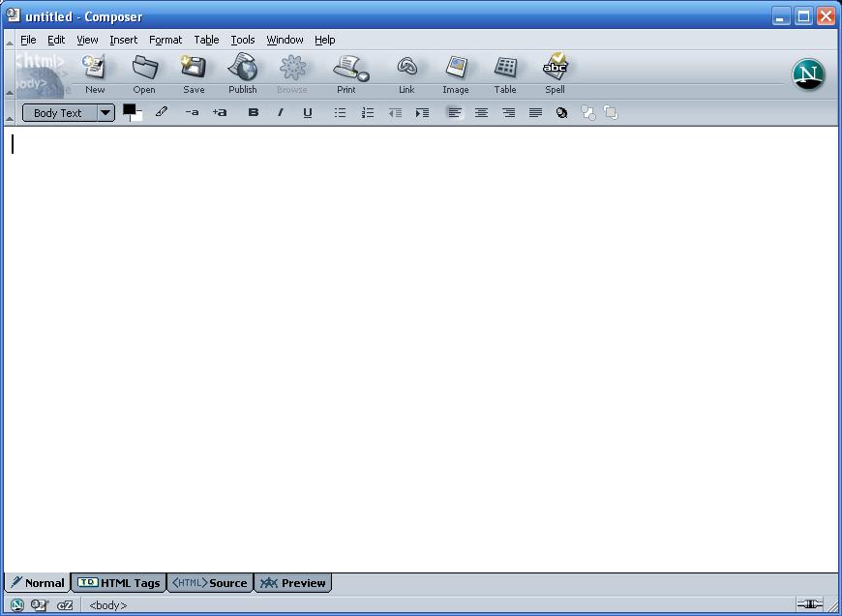Open the File menu
Image resolution: width=842 pixels, height=616 pixels.
[28, 40]
